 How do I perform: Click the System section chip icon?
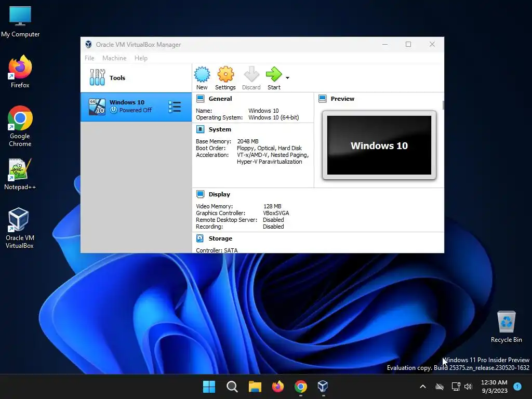tap(200, 129)
